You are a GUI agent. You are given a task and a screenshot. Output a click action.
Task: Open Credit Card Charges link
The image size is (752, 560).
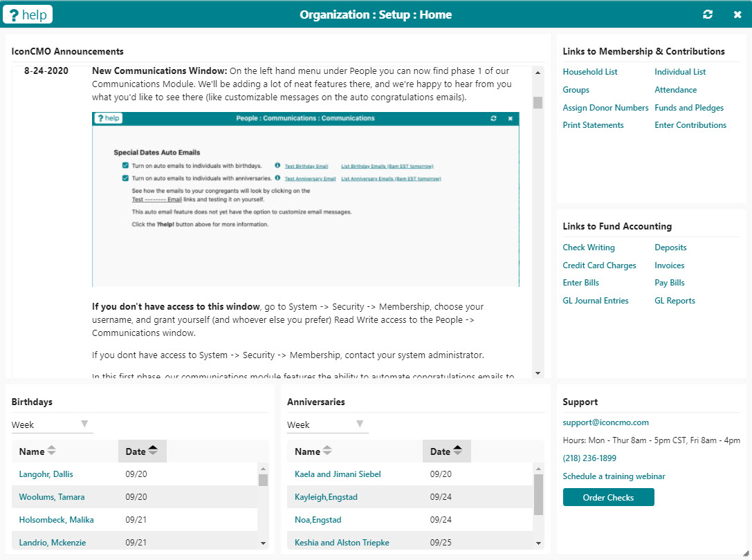tap(600, 265)
